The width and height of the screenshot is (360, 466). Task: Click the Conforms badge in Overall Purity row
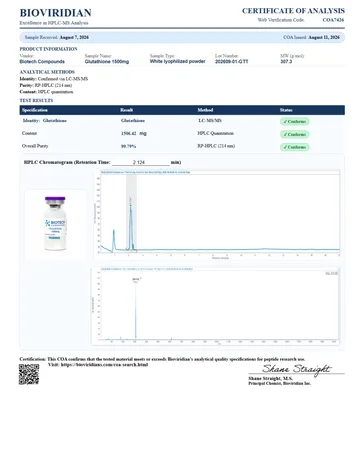pos(295,147)
